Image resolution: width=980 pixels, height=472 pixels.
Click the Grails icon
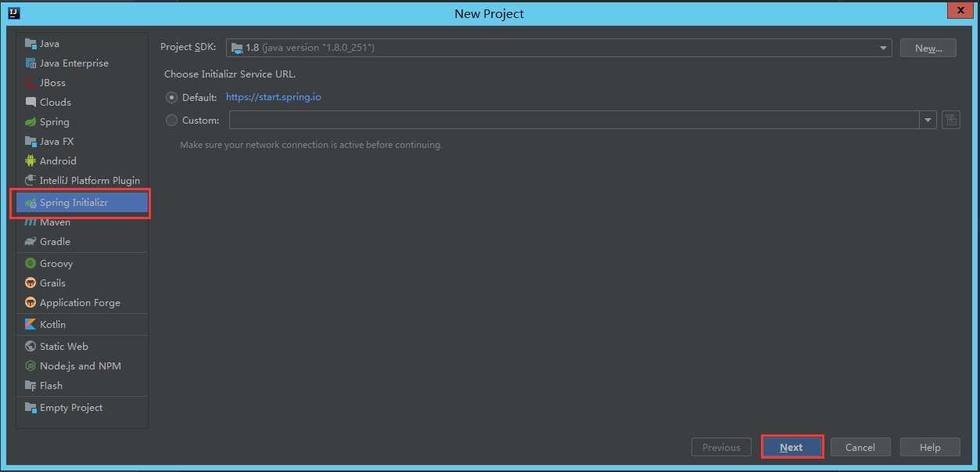31,283
